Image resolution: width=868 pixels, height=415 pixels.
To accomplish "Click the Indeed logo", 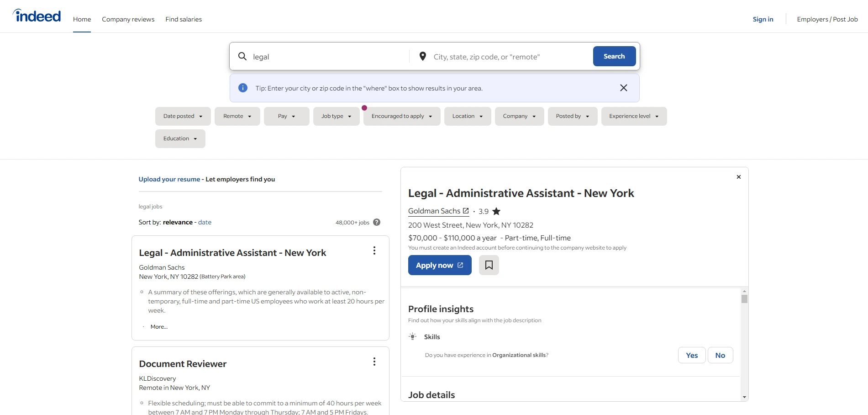I will [37, 16].
